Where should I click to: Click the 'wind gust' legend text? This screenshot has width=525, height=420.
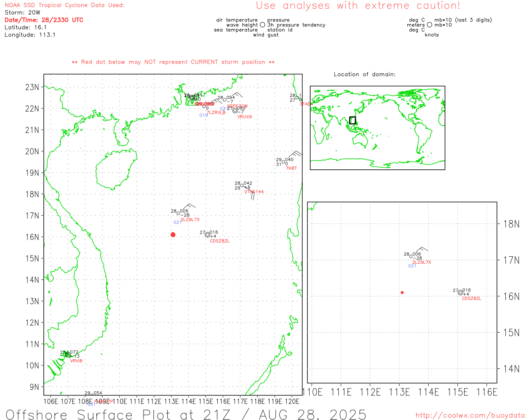pos(266,35)
